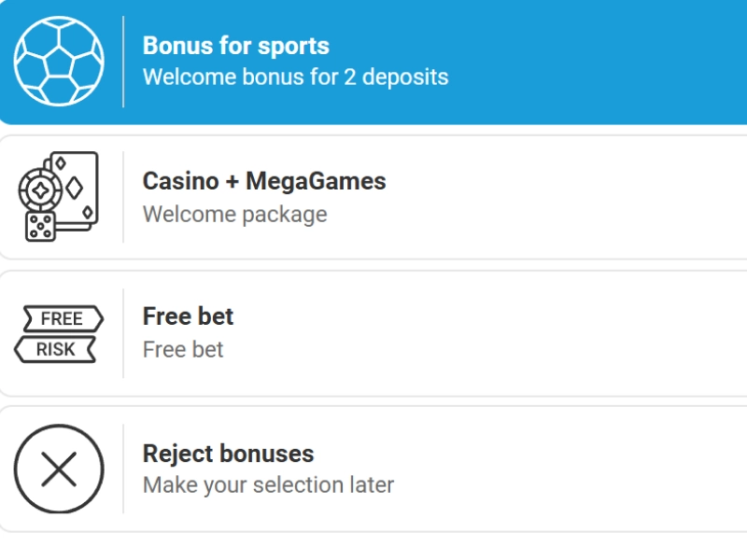Click the FREE RISK ribbon icon
The width and height of the screenshot is (747, 560).
pos(60,333)
